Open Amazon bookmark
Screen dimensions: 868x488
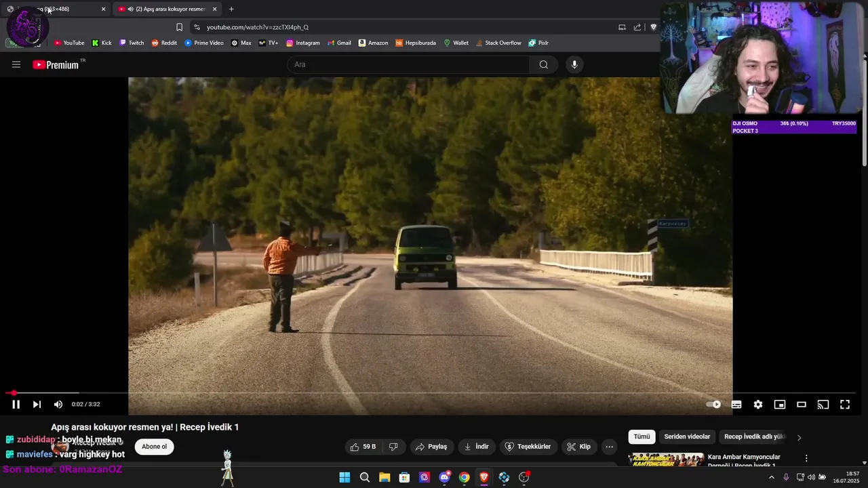click(x=373, y=43)
